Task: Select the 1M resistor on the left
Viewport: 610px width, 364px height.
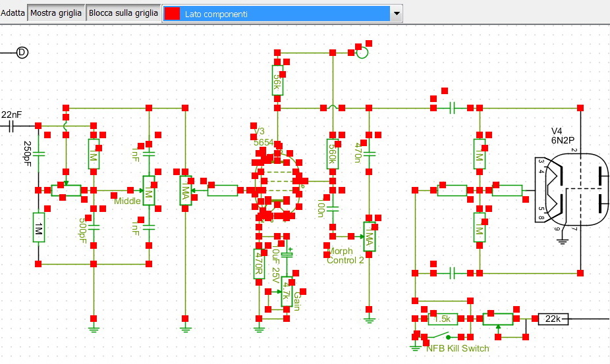Action: point(38,228)
